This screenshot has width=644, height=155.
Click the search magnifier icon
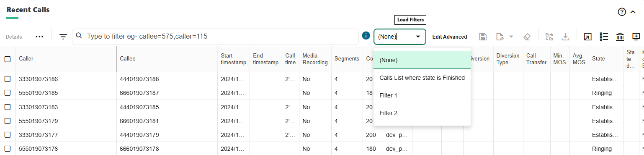coord(79,36)
